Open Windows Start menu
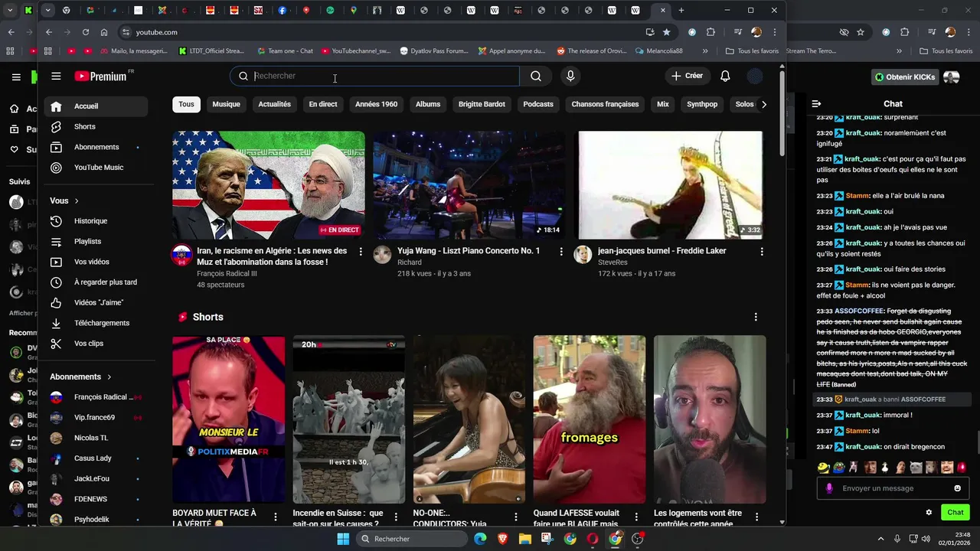This screenshot has width=980, height=551. 343,539
